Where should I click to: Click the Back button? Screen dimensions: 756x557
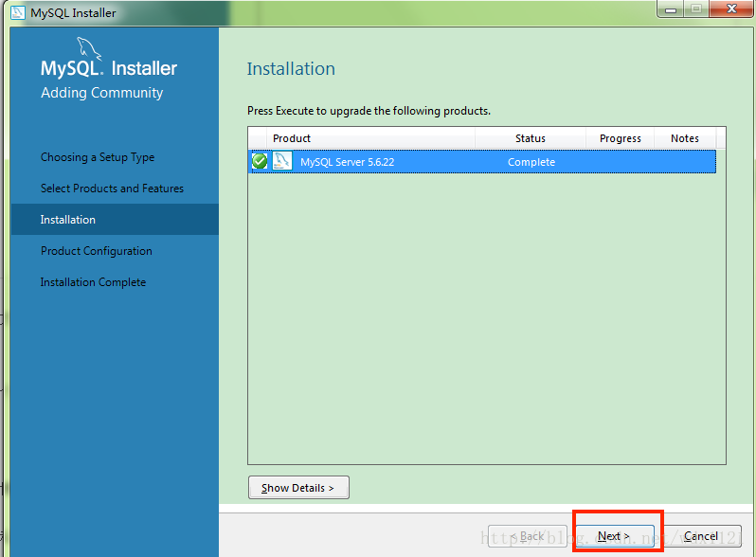[528, 536]
